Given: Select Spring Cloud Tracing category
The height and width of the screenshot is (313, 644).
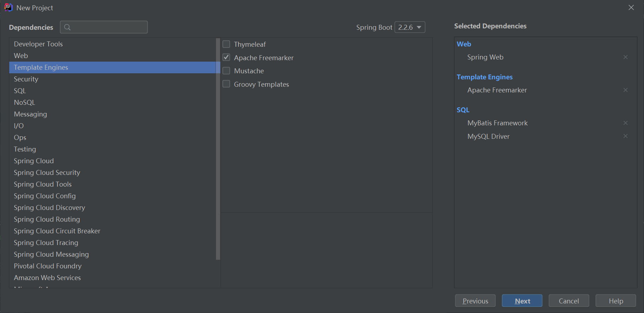Looking at the screenshot, I should click(112, 243).
